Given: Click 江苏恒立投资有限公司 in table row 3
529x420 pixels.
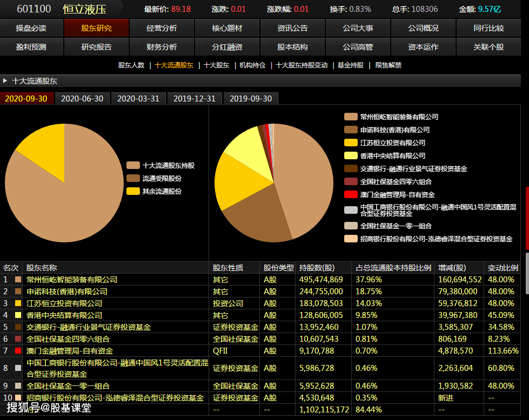Looking at the screenshot, I should point(64,303).
